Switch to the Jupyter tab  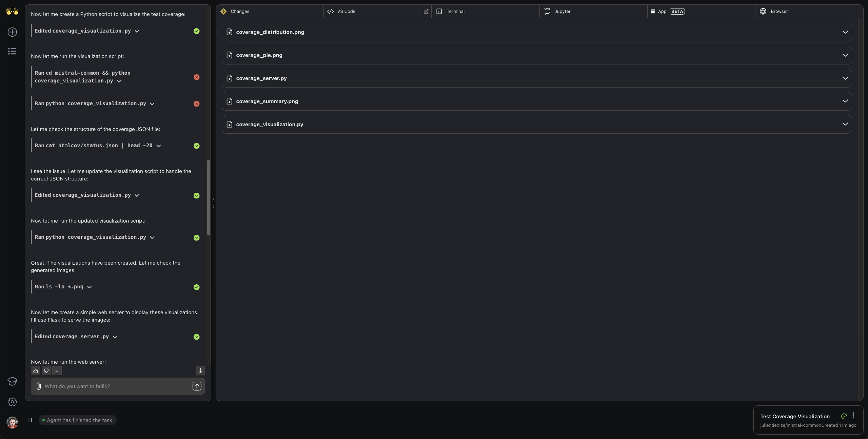pyautogui.click(x=562, y=12)
